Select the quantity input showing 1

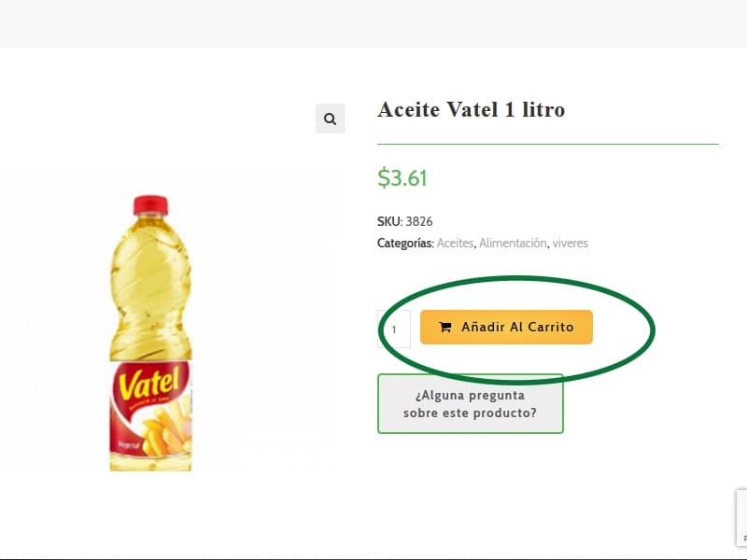[395, 328]
